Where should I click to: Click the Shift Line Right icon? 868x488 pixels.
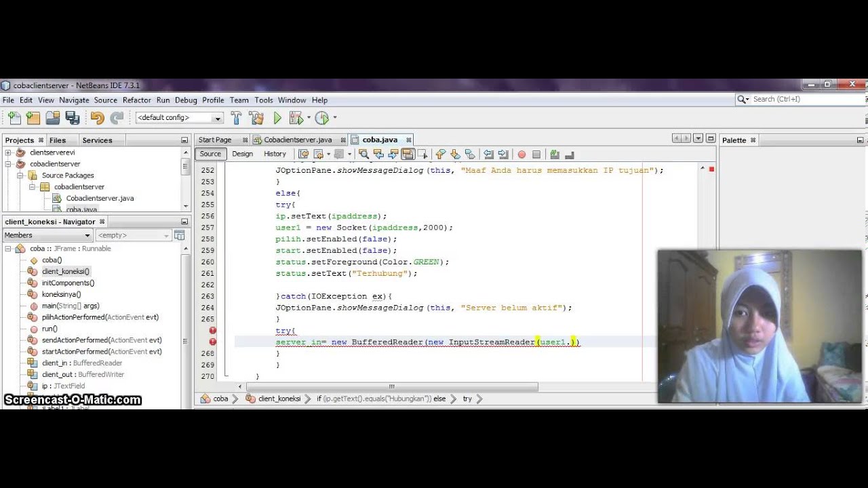(x=502, y=155)
